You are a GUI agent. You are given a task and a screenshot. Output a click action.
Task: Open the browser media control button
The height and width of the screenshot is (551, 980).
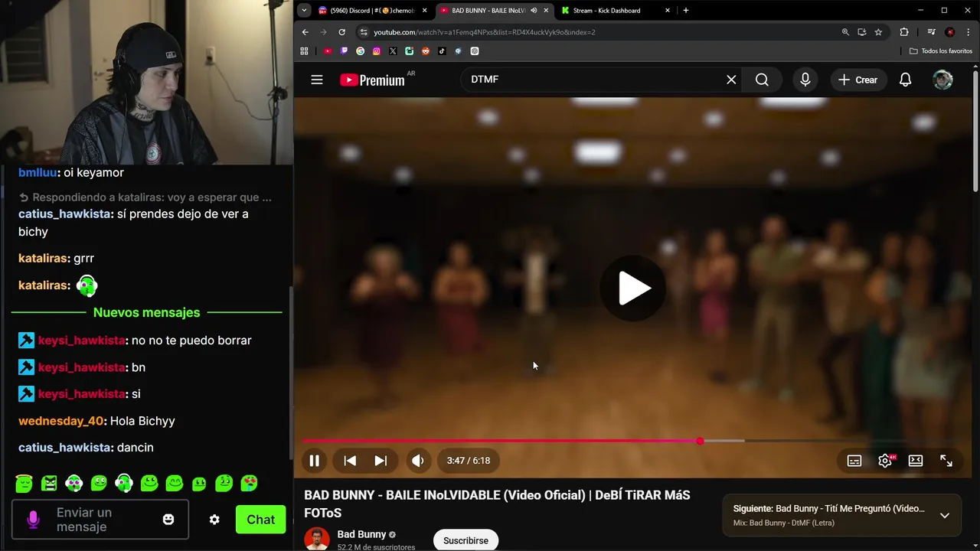click(931, 32)
